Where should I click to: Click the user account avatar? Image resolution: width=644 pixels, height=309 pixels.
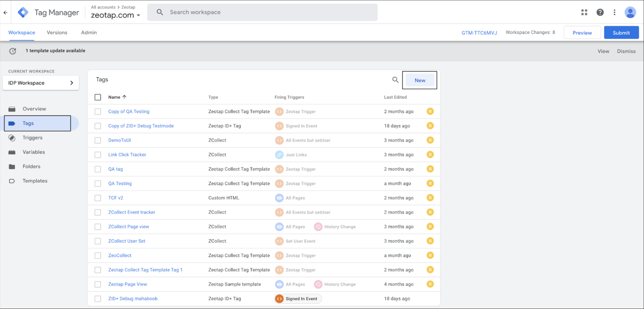tap(630, 12)
